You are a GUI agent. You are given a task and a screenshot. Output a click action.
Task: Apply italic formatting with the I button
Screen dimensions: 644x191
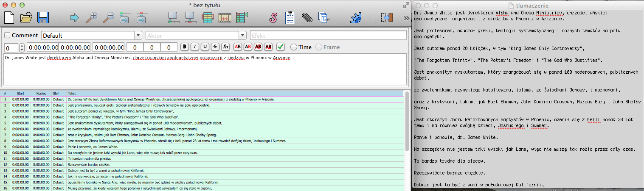195,47
